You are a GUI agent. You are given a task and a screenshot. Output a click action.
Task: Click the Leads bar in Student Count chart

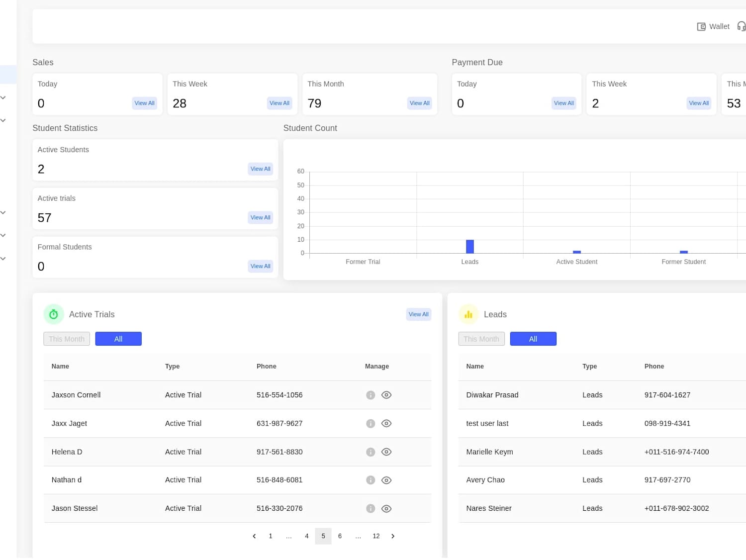[x=470, y=247]
